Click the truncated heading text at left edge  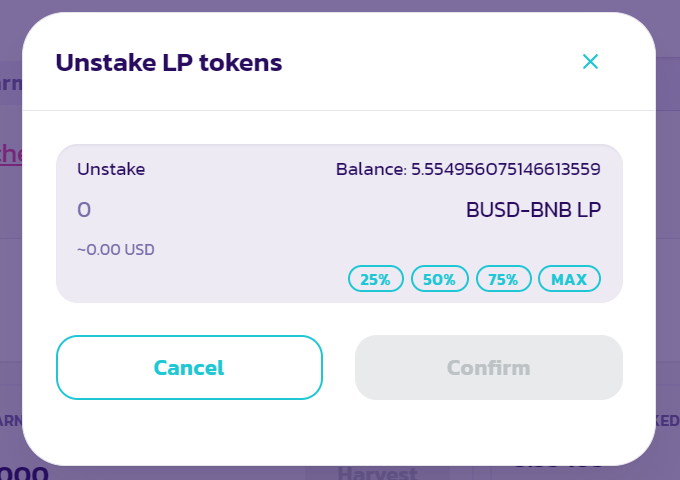pos(11,83)
